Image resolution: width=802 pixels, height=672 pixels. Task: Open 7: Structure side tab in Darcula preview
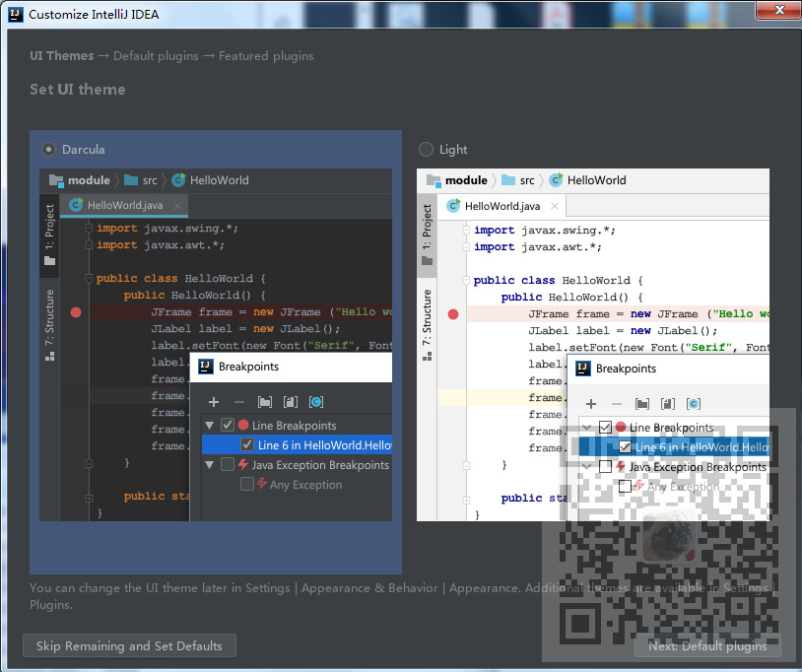click(x=49, y=325)
